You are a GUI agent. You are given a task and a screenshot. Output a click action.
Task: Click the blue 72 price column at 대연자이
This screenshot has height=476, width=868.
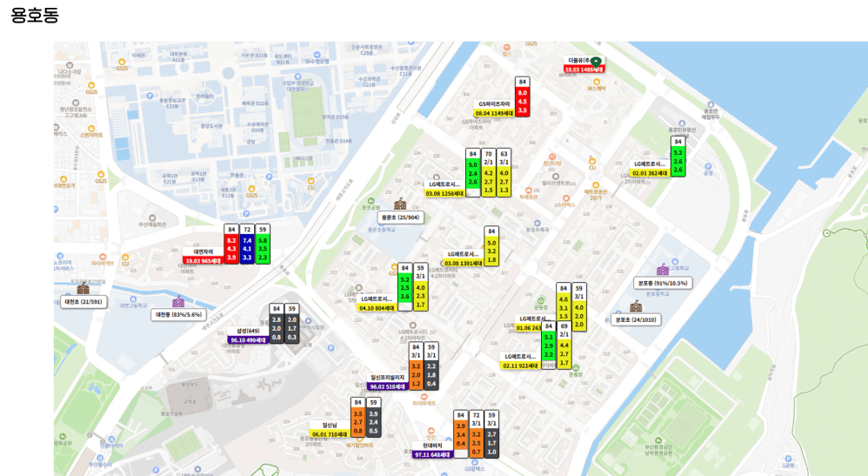(247, 244)
